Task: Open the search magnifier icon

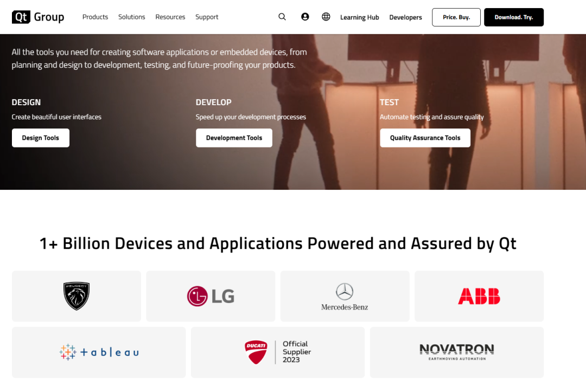Action: [x=282, y=17]
